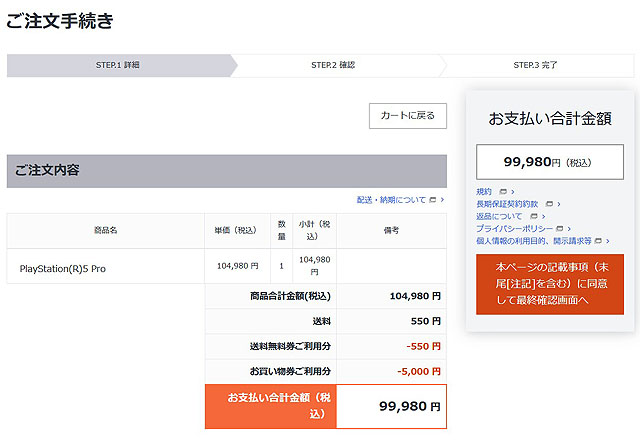Open the 規約 link
This screenshot has width=640, height=442.
(x=484, y=191)
